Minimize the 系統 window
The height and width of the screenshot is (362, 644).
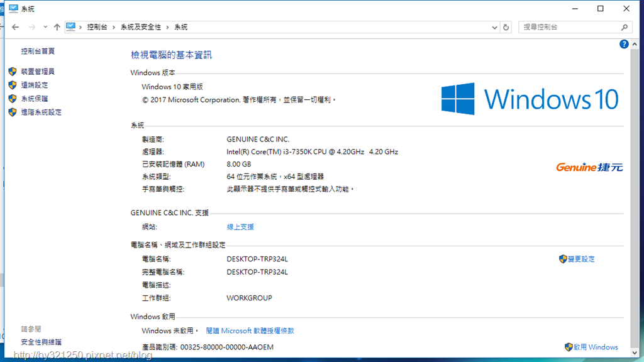pyautogui.click(x=575, y=9)
